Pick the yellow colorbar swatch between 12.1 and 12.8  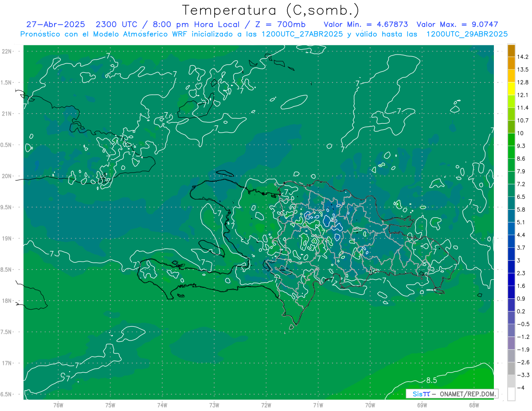511,89
